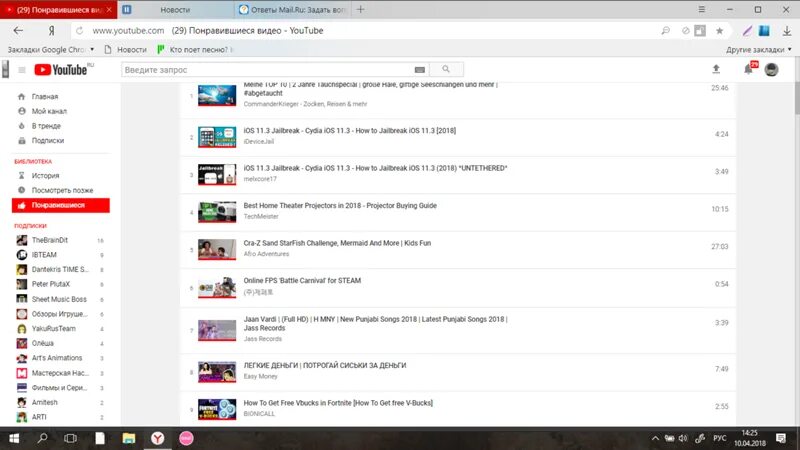Open the account avatar menu
Viewport: 800px width, 450px height.
tap(771, 69)
